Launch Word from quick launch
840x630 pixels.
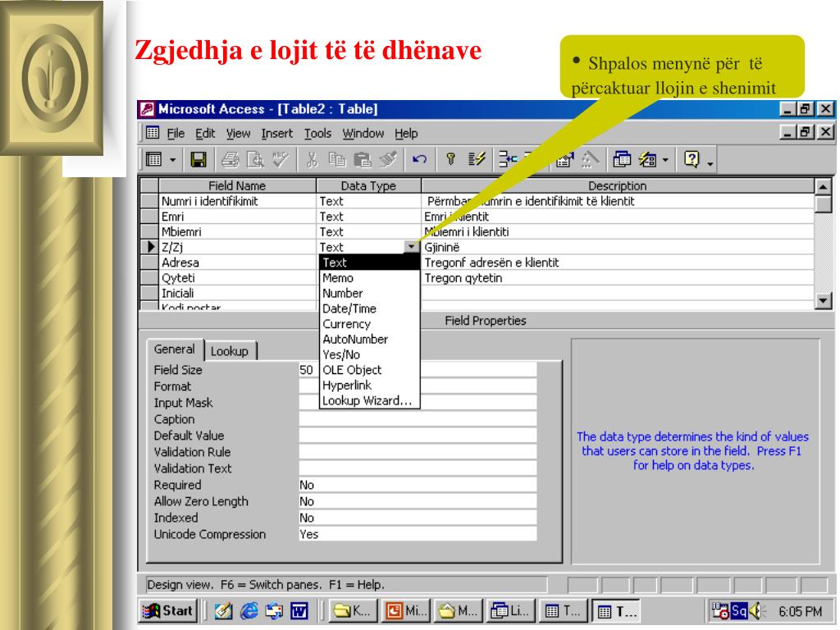299,610
